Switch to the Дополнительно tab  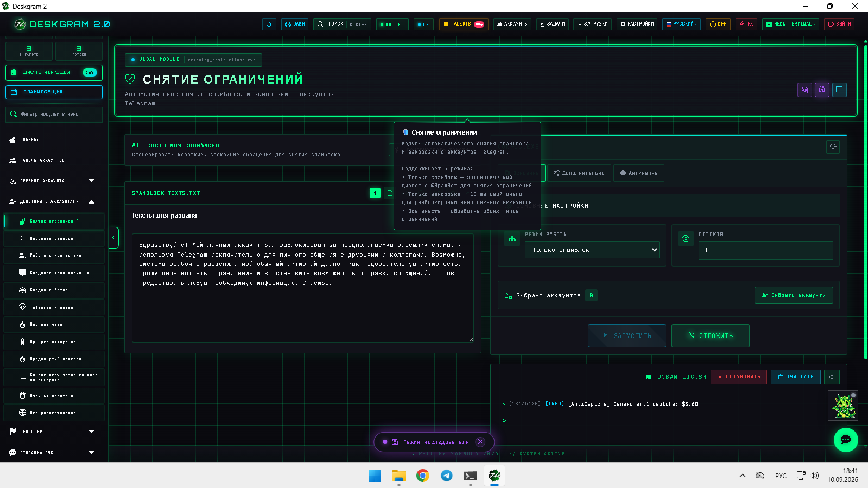coord(579,173)
